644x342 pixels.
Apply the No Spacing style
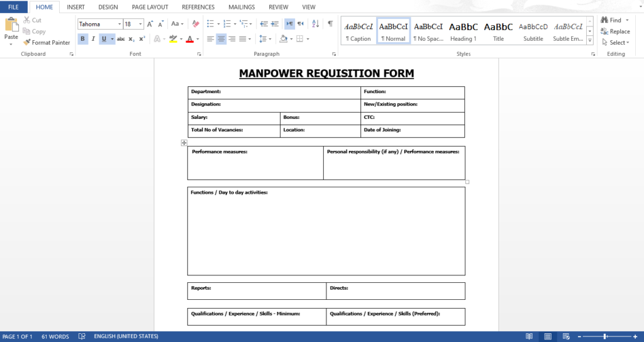428,31
